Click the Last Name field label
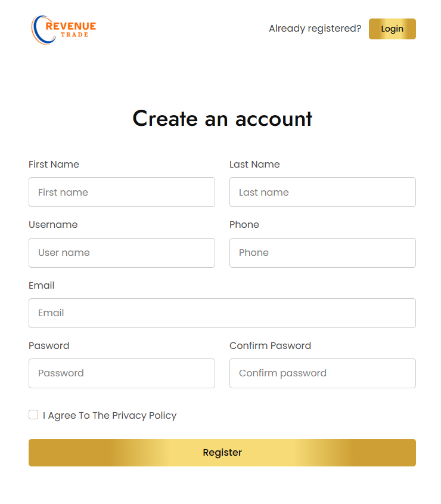Screen dimensions: 441x504 tap(254, 164)
